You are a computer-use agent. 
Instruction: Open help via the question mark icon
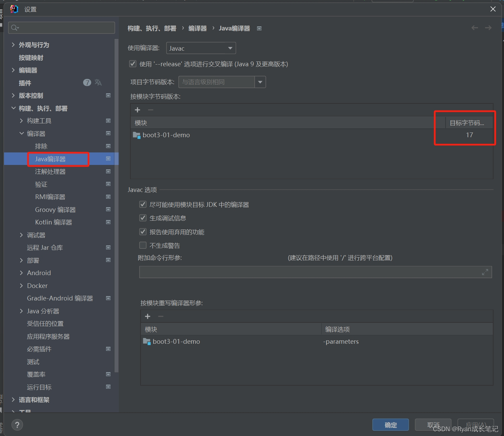click(17, 425)
